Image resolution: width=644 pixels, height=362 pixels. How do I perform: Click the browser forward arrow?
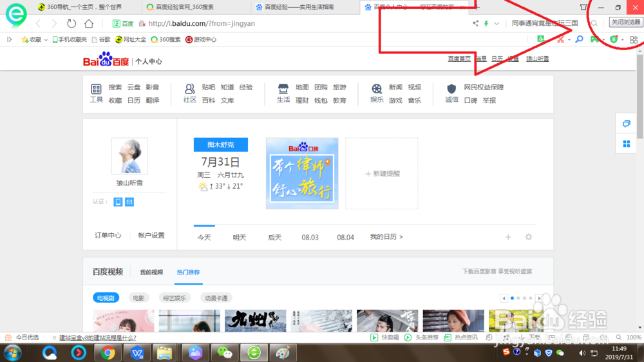(x=54, y=23)
